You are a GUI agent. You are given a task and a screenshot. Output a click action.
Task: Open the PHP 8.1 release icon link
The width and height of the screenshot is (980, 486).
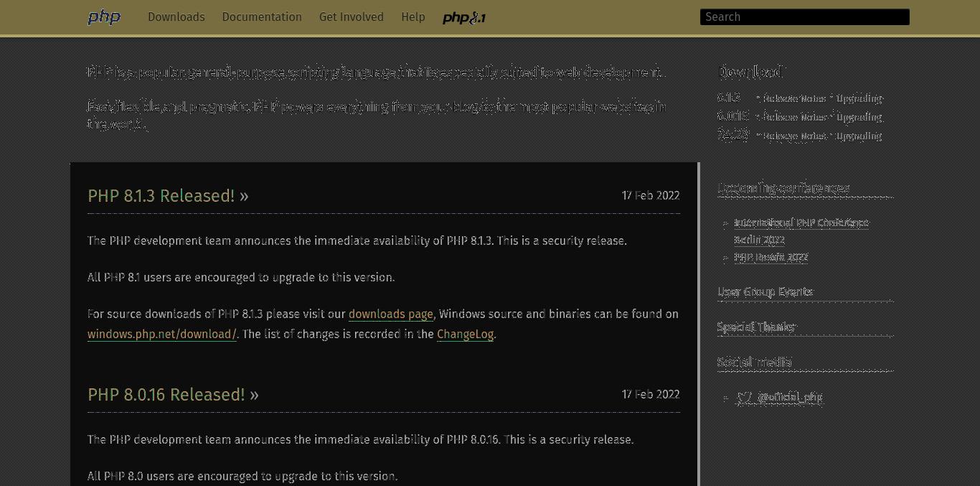[x=464, y=18]
